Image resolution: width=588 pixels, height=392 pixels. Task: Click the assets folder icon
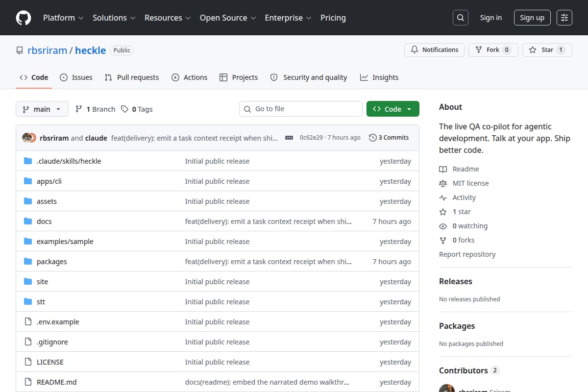[x=28, y=201]
